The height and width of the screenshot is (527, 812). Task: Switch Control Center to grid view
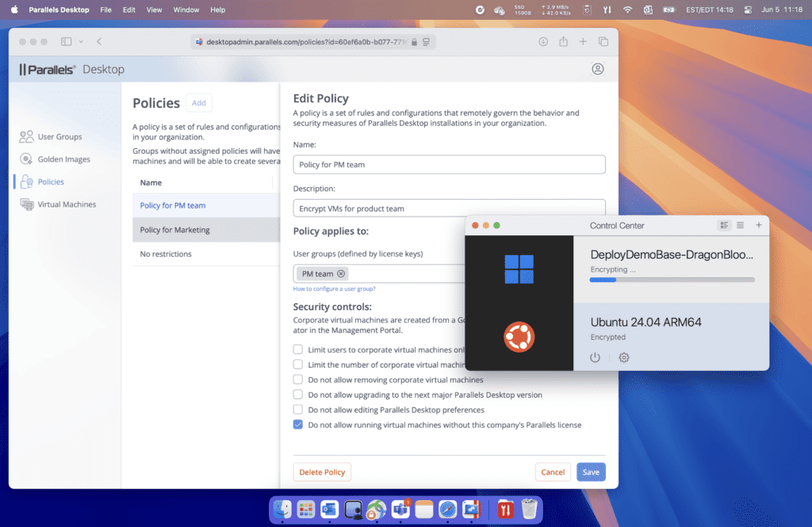[724, 225]
